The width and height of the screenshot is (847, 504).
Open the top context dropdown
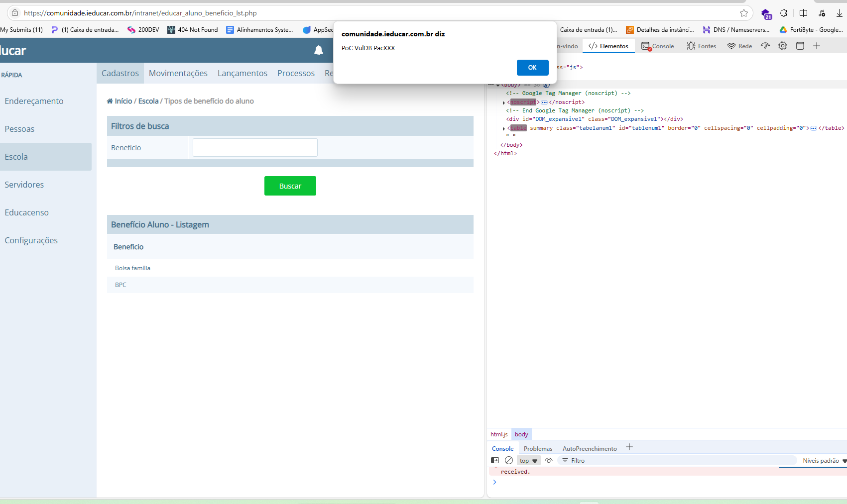[529, 461]
